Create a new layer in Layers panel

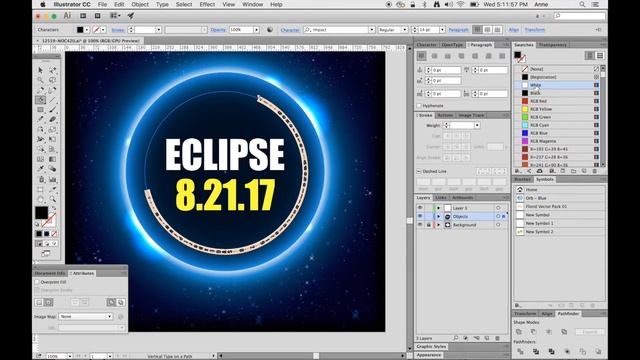(487, 338)
